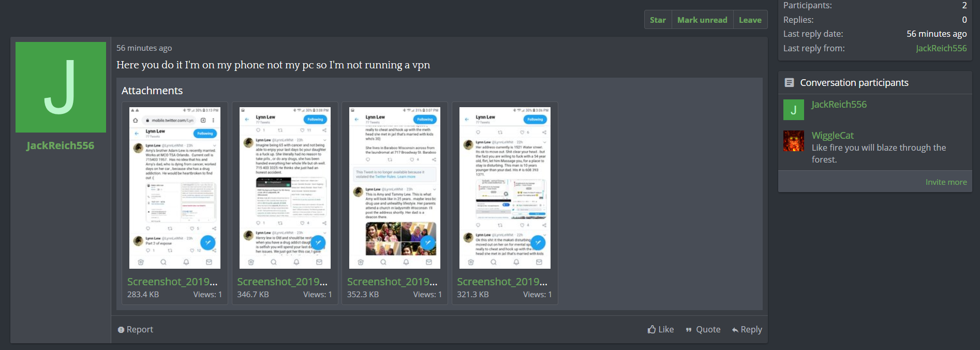
Task: Click the Invite more link
Action: (946, 182)
